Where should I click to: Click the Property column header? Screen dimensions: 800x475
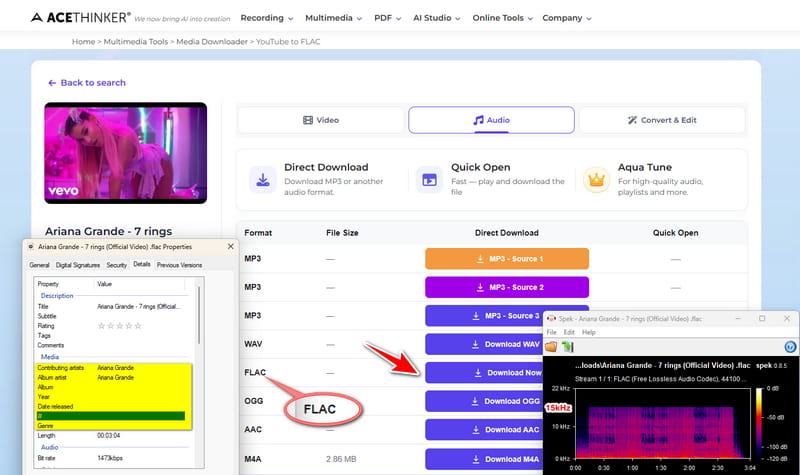tap(48, 284)
